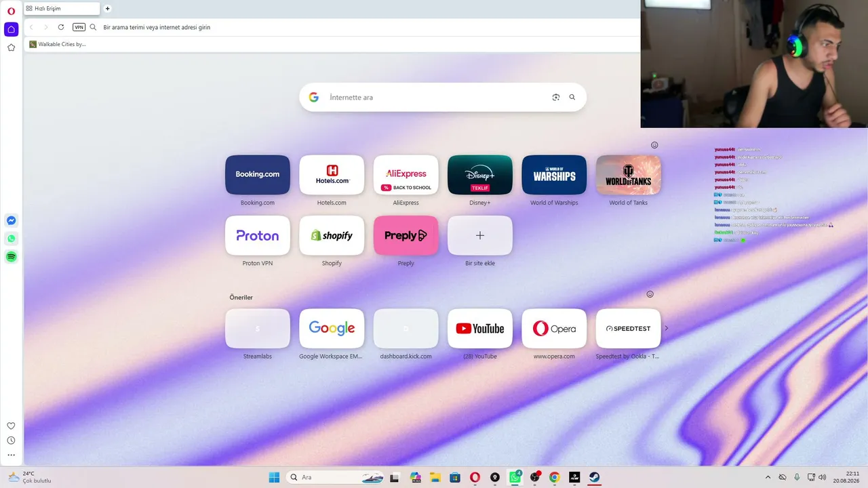The height and width of the screenshot is (488, 868).
Task: Open Microsoft 365 Copilot from the taskbar
Action: pyautogui.click(x=415, y=477)
